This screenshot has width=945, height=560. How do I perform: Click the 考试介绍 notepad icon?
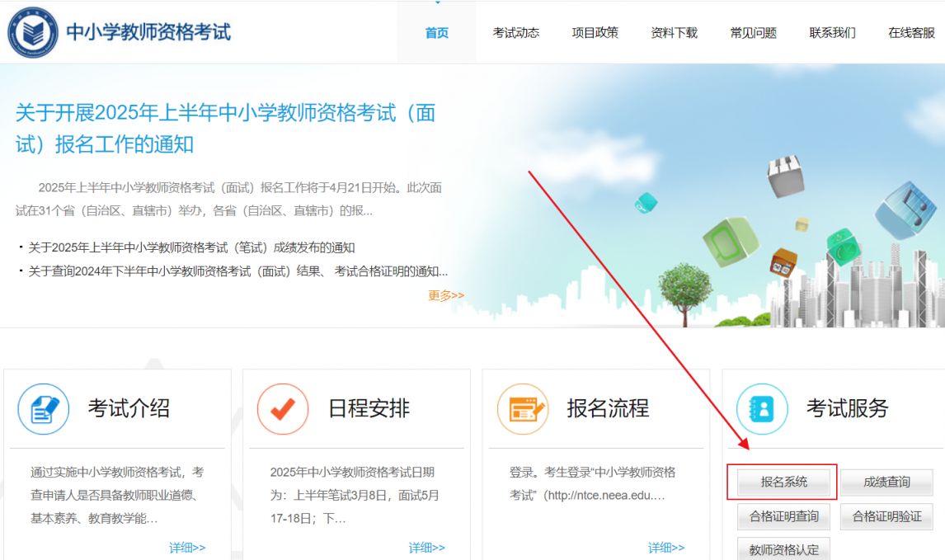pyautogui.click(x=44, y=409)
